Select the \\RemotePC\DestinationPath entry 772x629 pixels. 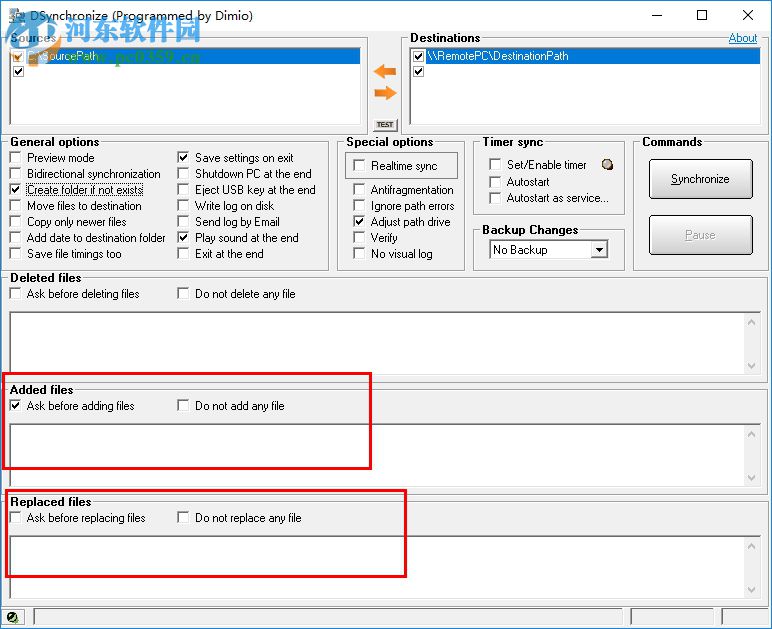593,56
